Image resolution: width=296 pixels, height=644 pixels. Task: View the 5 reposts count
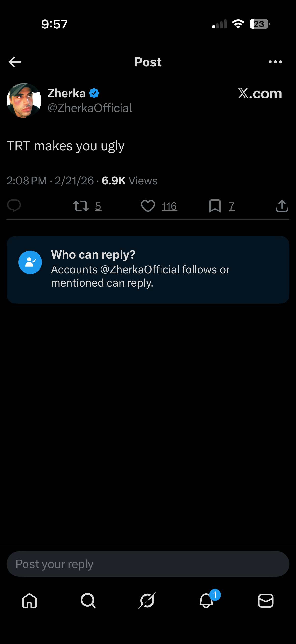(x=98, y=206)
